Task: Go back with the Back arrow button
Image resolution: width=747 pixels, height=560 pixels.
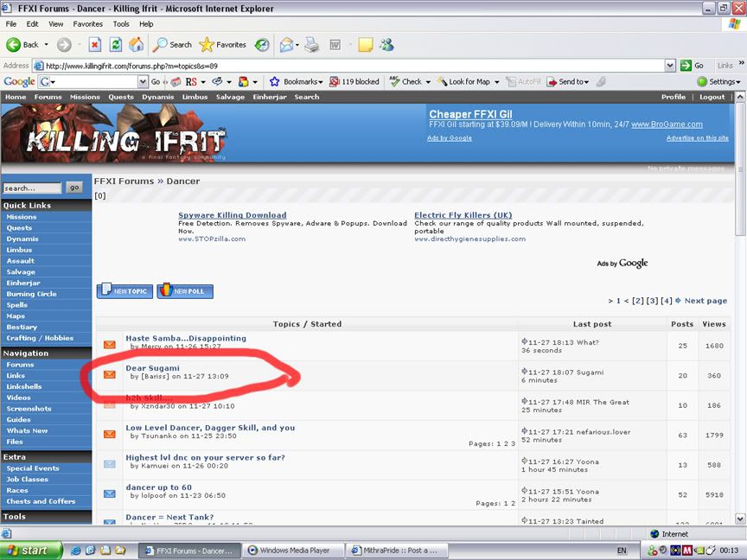Action: coord(22,45)
